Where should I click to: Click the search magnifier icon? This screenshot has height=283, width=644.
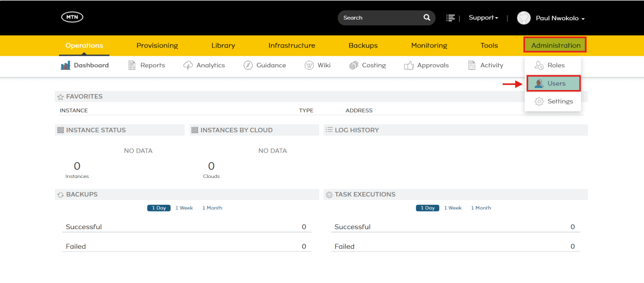(x=427, y=18)
